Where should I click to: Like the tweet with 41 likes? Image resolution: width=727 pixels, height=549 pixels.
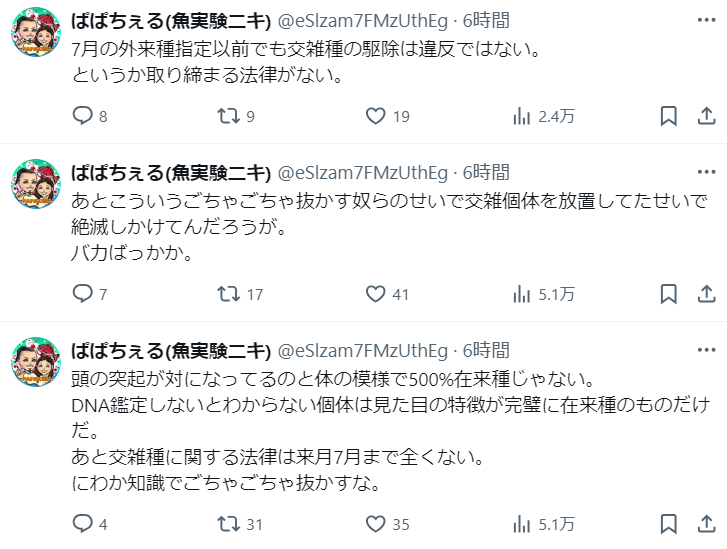(375, 294)
